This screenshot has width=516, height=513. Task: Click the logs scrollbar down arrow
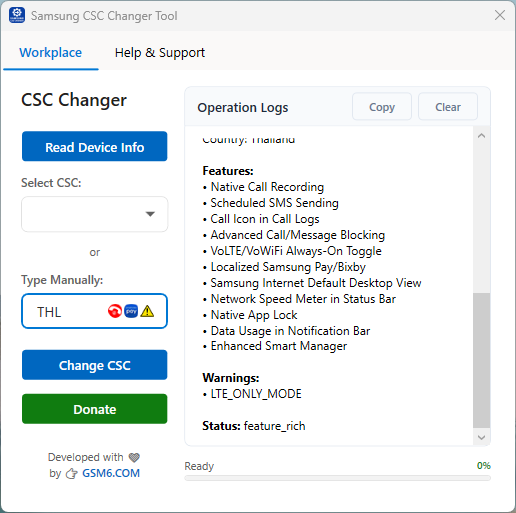481,437
